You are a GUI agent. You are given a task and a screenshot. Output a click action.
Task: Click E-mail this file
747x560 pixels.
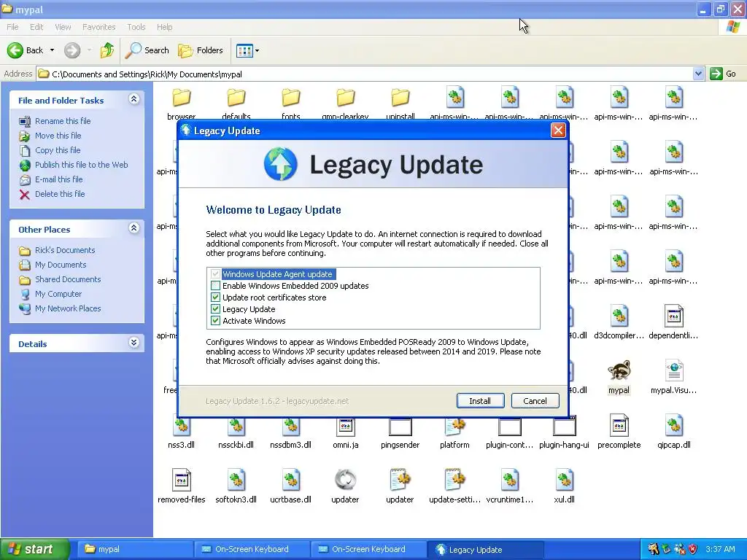[58, 179]
